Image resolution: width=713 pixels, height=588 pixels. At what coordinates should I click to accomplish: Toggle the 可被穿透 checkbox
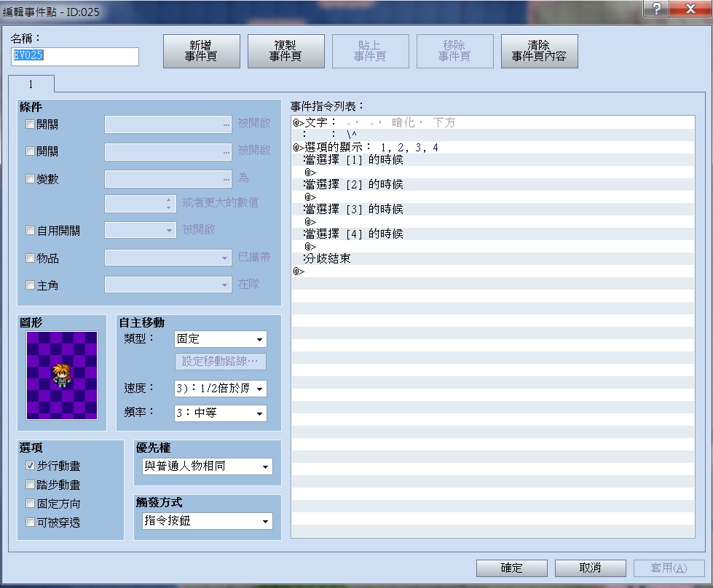coord(30,522)
